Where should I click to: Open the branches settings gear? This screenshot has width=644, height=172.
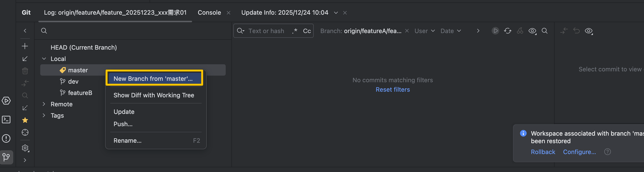(25, 148)
